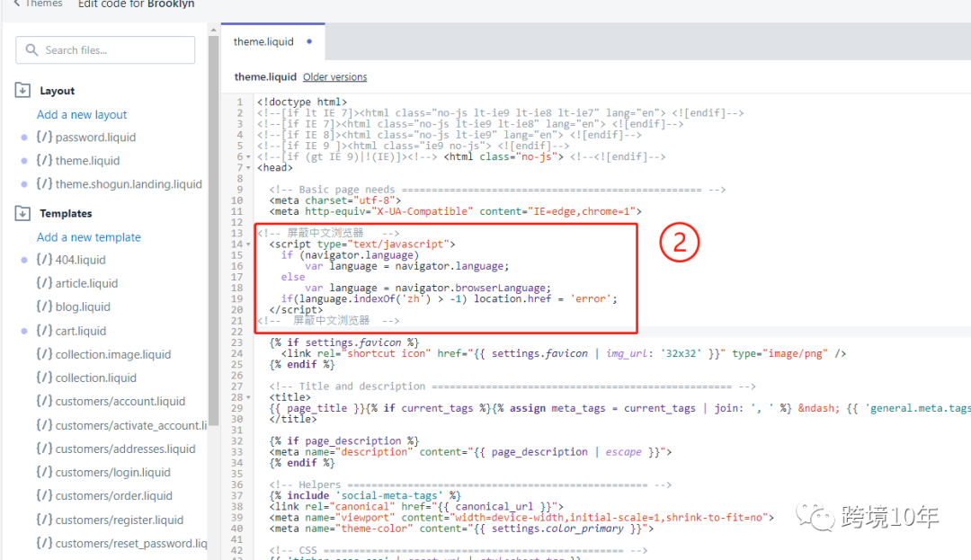
Task: Click the canonical link line
Action: coord(416,507)
